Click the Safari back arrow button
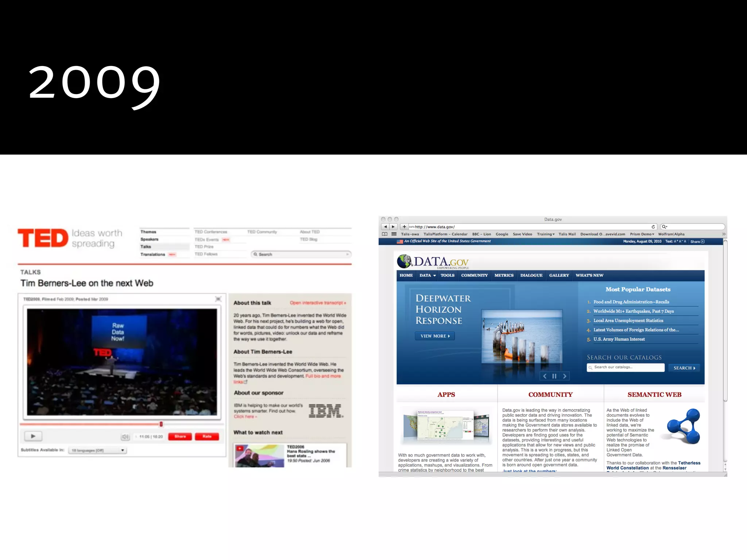 click(x=385, y=227)
